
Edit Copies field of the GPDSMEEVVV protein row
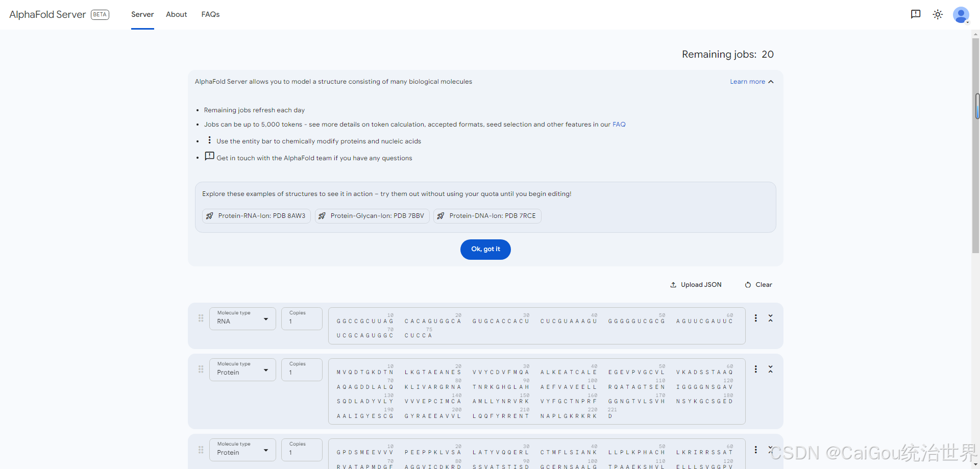[x=302, y=450]
